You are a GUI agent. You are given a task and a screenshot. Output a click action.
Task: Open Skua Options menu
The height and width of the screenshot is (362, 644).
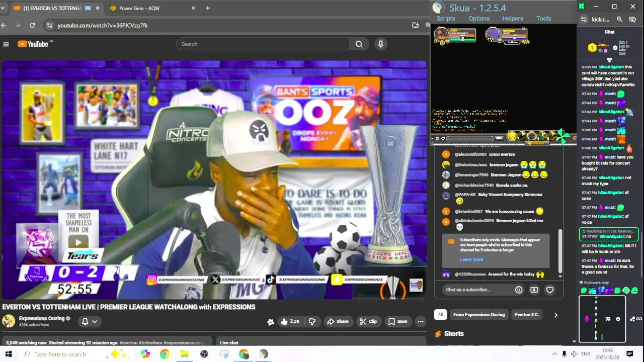[x=479, y=19]
